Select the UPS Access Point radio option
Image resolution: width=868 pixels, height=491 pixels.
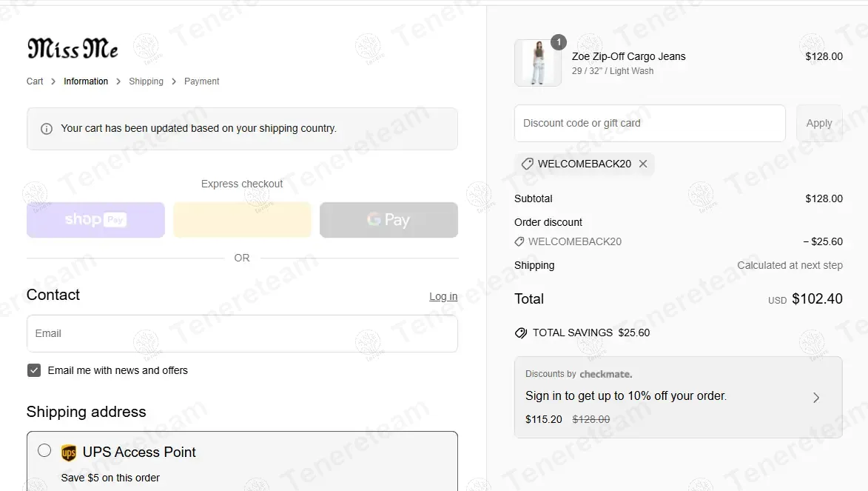[x=44, y=450]
